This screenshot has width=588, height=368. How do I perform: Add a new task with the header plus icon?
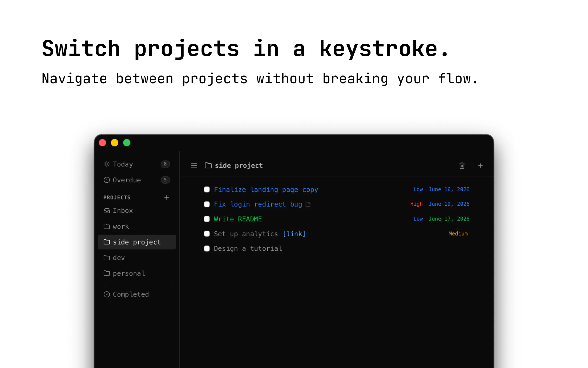(480, 166)
